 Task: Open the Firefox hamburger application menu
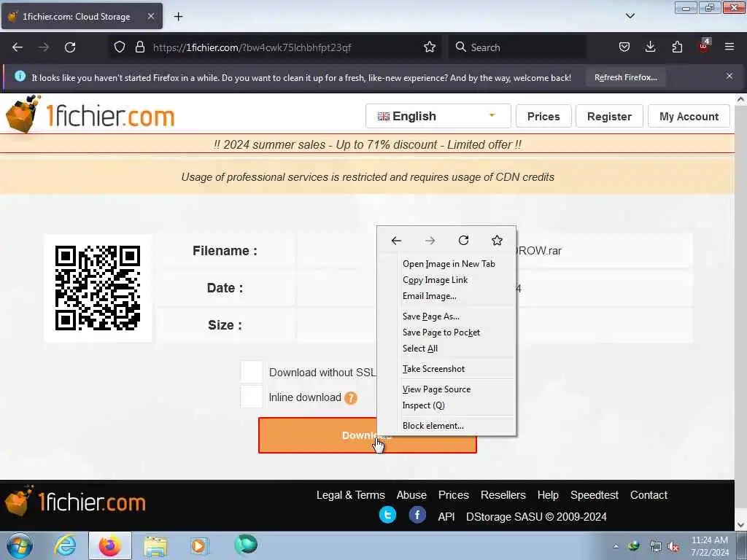[729, 47]
